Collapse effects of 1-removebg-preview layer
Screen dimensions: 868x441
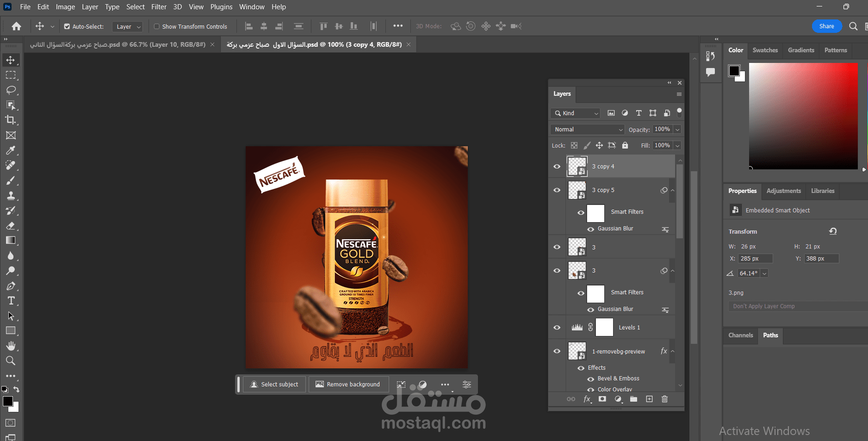point(673,351)
